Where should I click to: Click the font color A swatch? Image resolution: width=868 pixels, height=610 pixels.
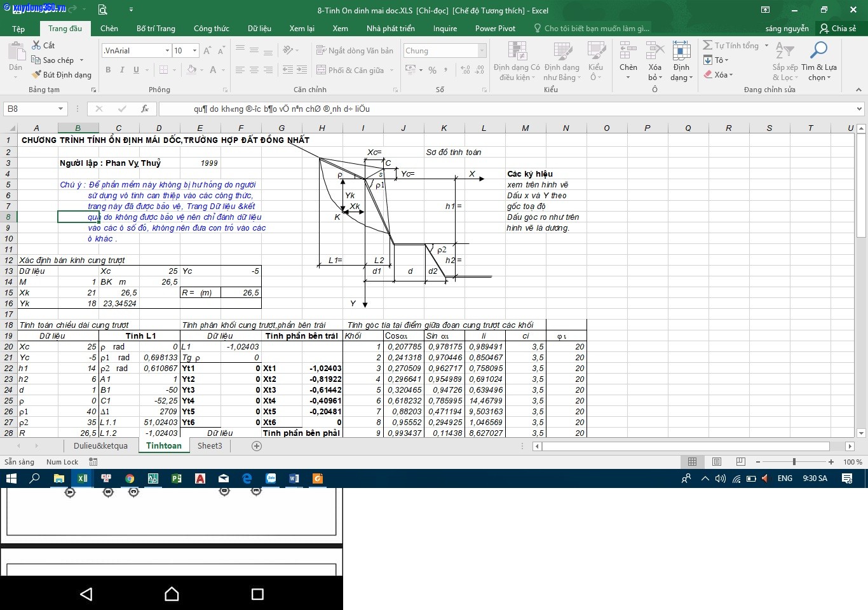coord(213,70)
